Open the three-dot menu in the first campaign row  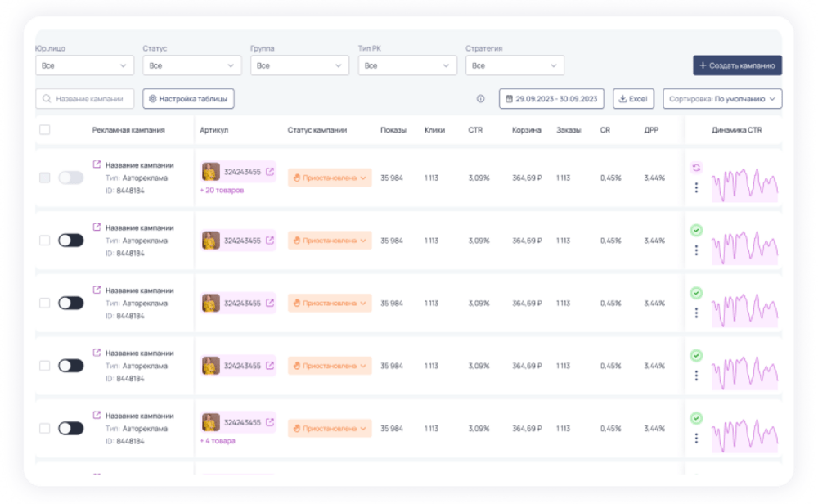coord(696,188)
